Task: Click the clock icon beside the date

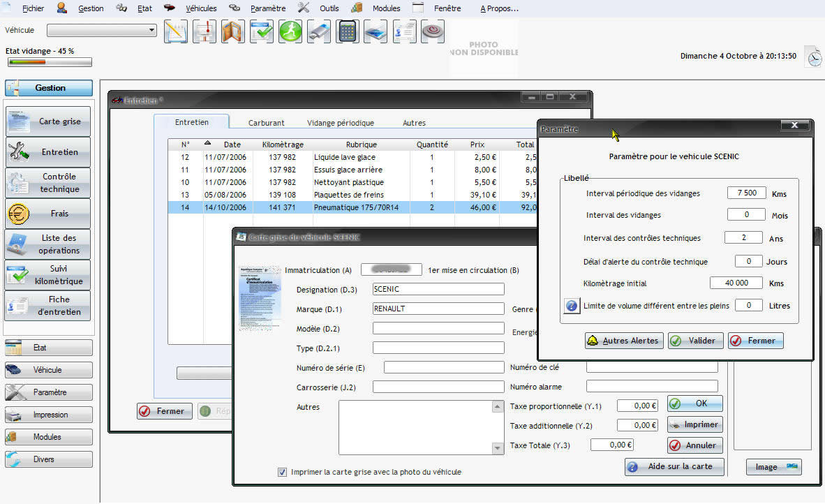Action: tap(814, 57)
